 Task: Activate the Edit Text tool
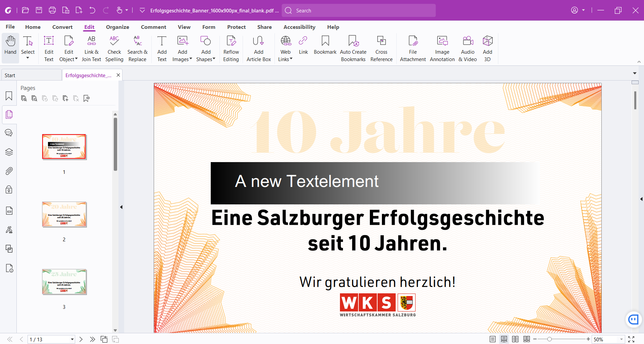(x=49, y=48)
